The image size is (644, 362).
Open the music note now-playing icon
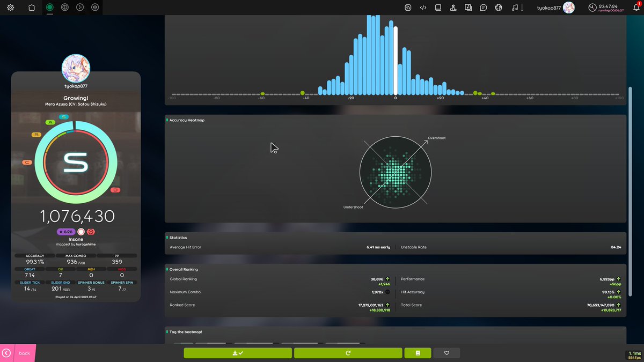515,8
